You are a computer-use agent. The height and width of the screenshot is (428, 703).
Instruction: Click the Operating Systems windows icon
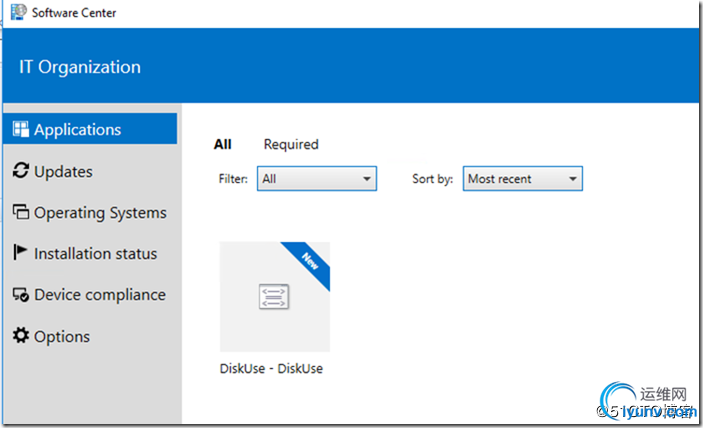coord(20,212)
